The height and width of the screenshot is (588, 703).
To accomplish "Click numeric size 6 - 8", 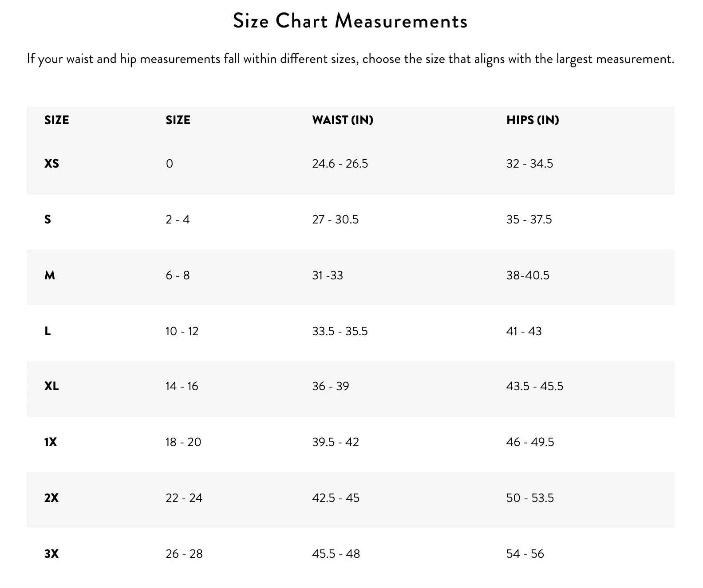I will (178, 275).
